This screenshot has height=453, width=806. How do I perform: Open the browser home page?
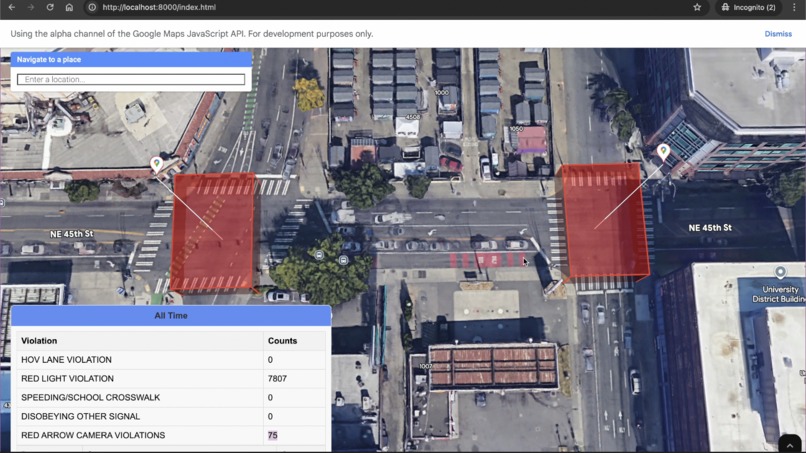tap(69, 7)
